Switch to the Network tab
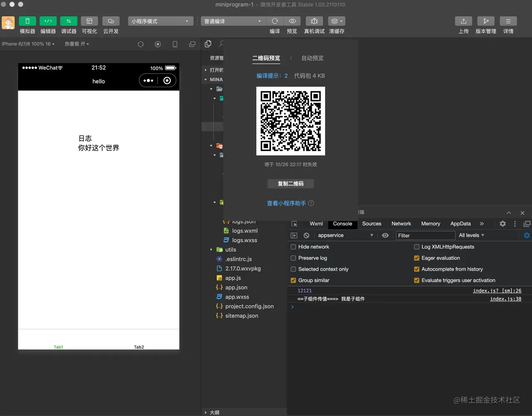The height and width of the screenshot is (416, 532). (401, 224)
